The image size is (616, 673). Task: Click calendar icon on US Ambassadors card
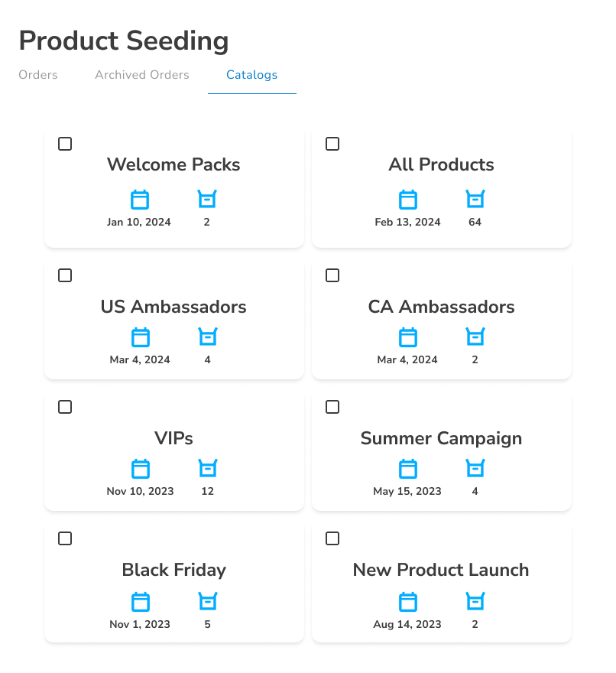(141, 337)
